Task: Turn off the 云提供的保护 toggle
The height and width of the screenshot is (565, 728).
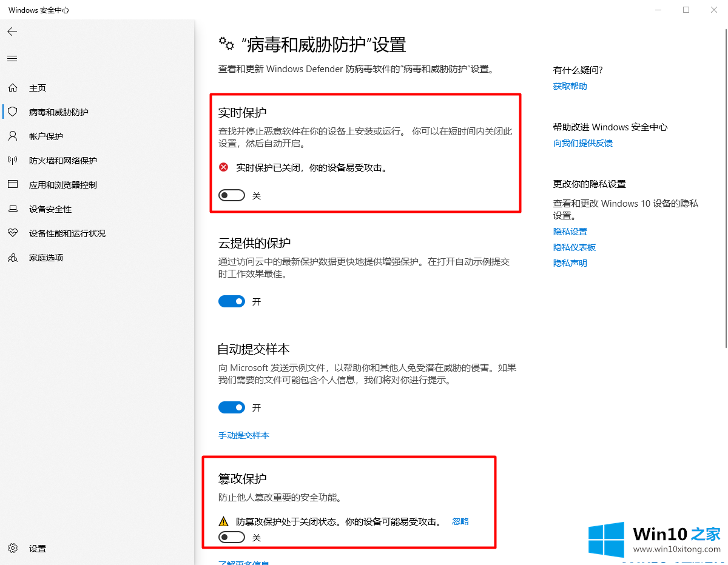Action: [x=232, y=301]
